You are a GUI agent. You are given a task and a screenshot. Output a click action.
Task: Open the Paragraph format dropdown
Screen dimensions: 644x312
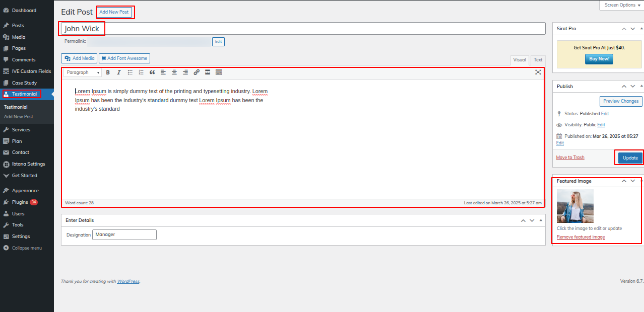point(83,72)
